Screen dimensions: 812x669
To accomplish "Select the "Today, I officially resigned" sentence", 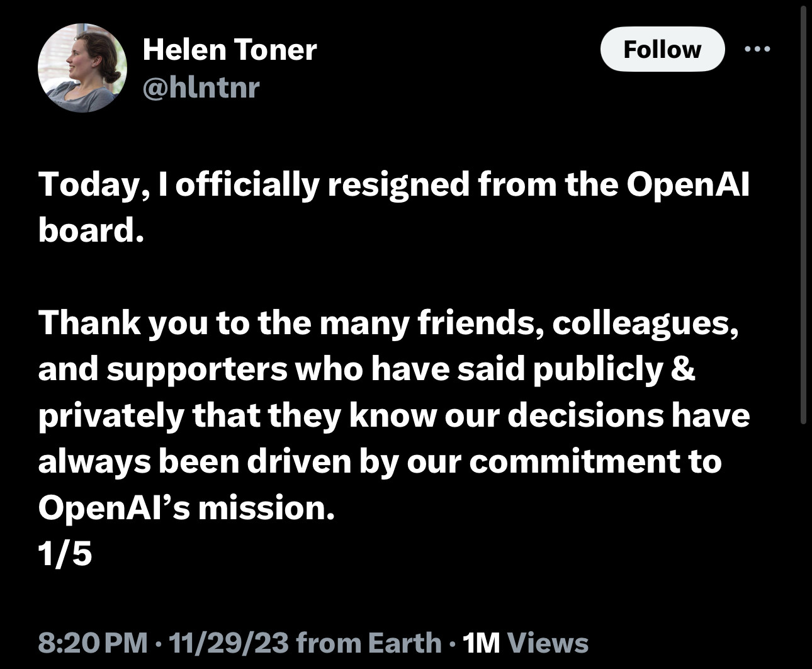I will tap(394, 207).
